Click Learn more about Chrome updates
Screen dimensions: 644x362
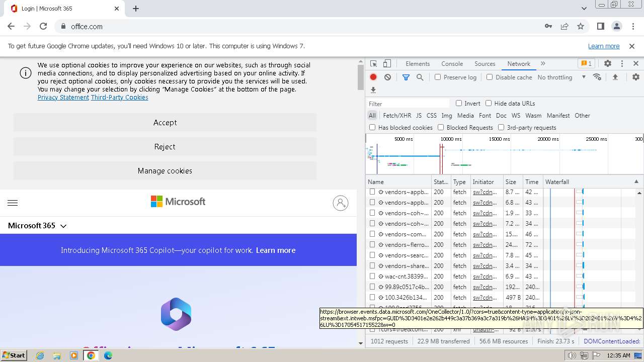coord(604,46)
